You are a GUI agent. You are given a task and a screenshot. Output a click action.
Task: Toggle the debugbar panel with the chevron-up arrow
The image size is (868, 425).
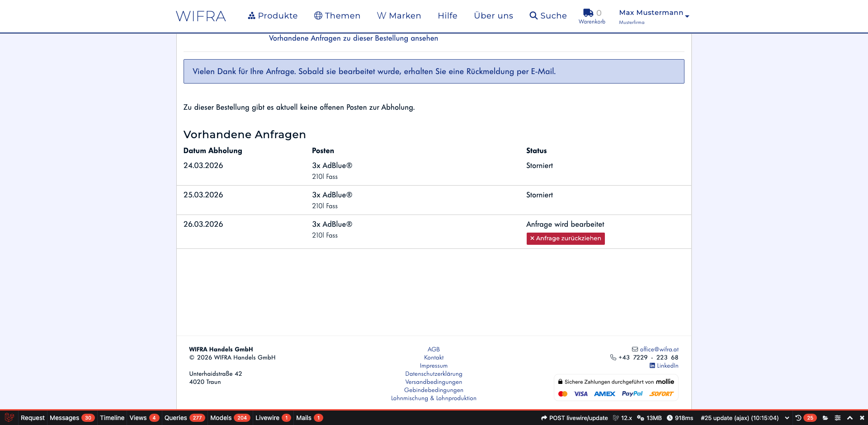click(850, 418)
